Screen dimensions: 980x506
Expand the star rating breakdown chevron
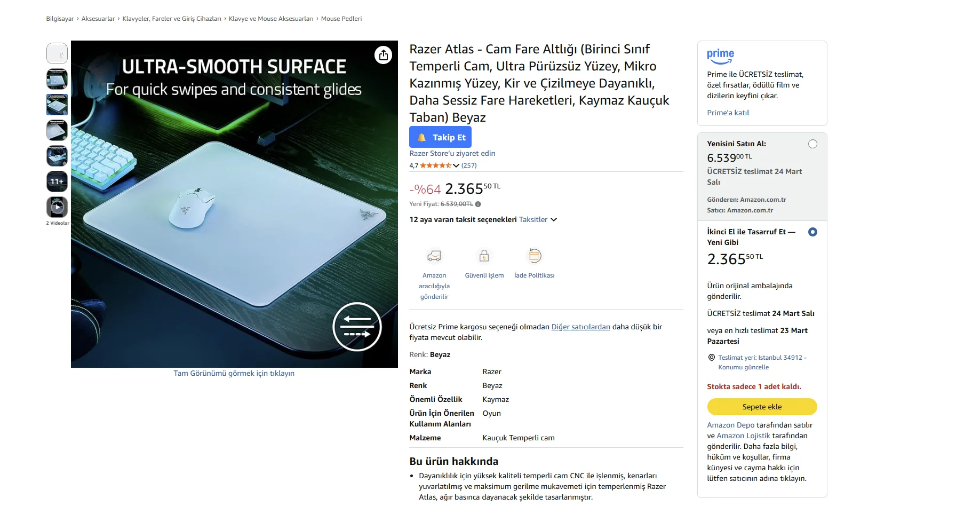456,165
